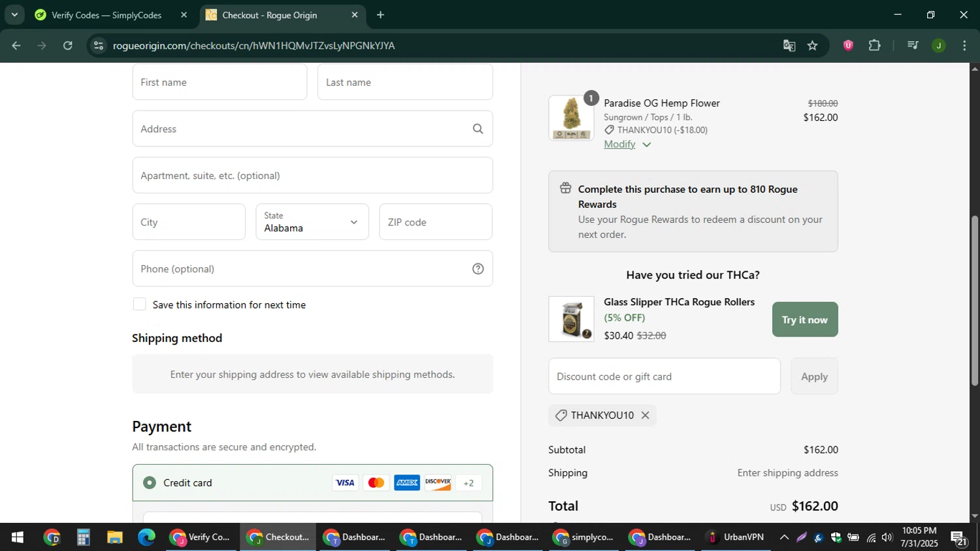
Task: Click the gift rewards icon
Action: (x=566, y=189)
